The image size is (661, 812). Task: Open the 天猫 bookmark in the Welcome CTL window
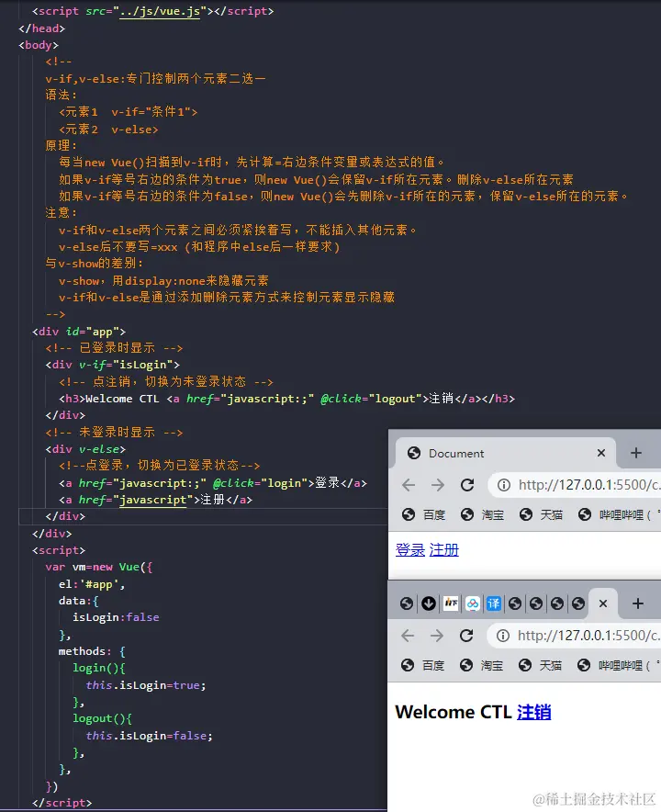(540, 665)
